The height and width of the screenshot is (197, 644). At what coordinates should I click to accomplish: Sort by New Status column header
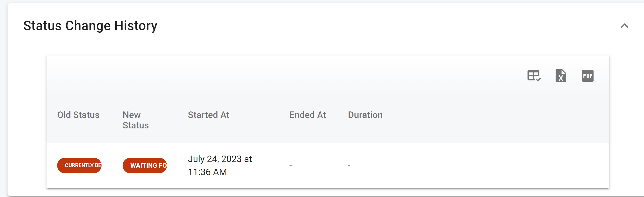tap(135, 120)
